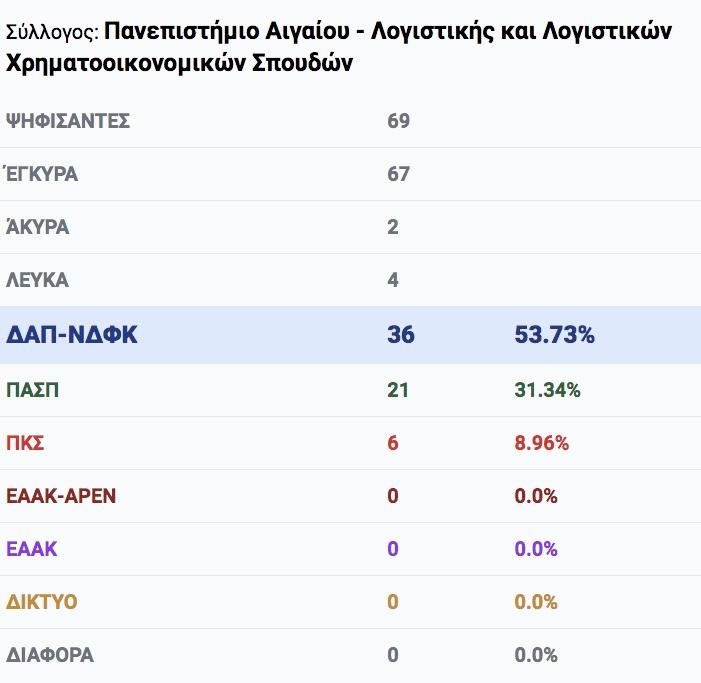Click the ΠΚΣ party label
701x683 pixels.
[25, 443]
